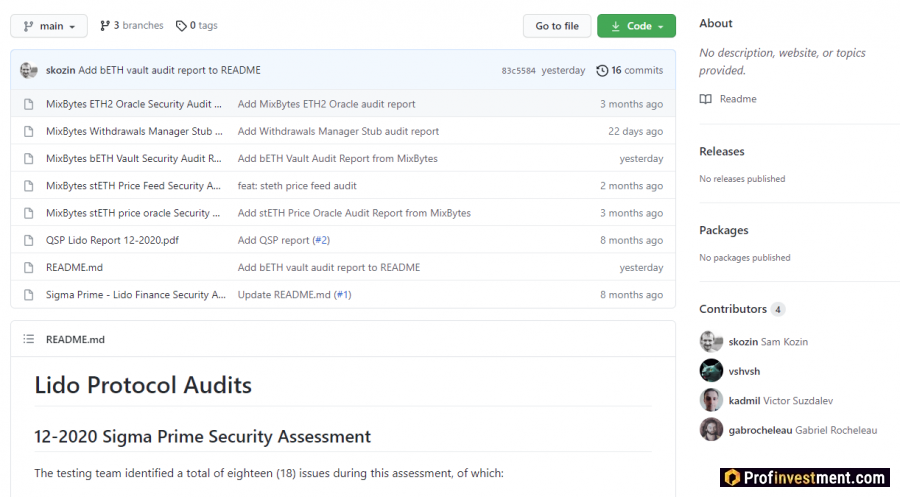Screen dimensions: 900x497
Task: Click the book icon next to Readme
Action: pos(706,99)
